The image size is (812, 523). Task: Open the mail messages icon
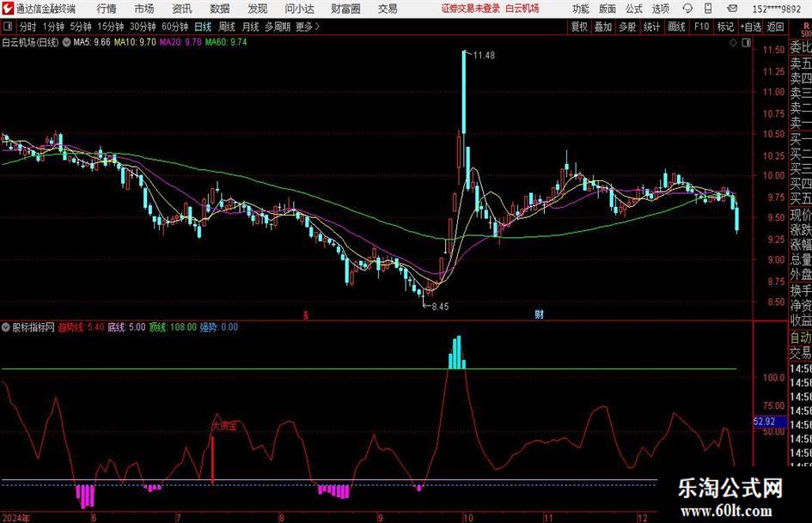[732, 9]
